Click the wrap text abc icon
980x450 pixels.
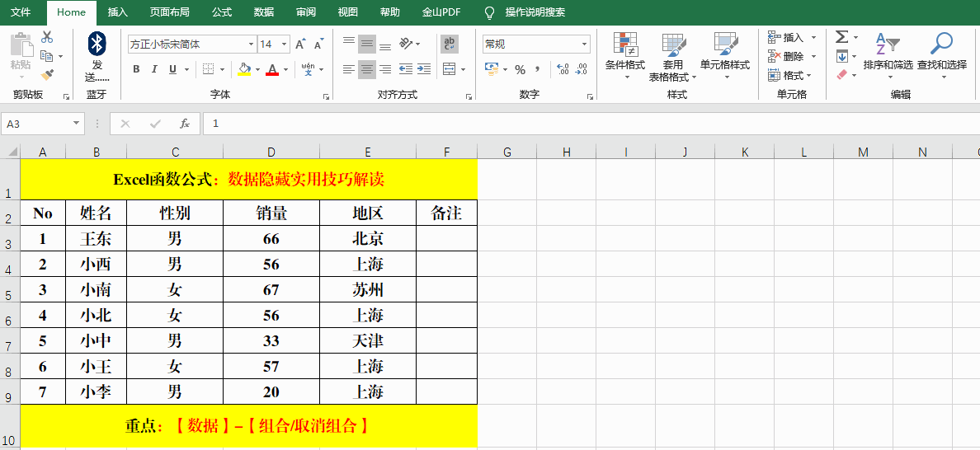coord(450,44)
